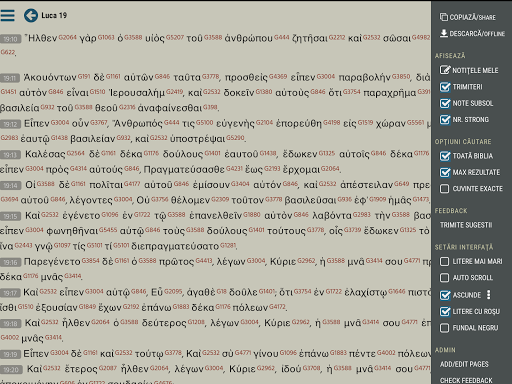512x384 pixels.
Task: Enable Cuvinte exacte search option
Action: (x=444, y=189)
